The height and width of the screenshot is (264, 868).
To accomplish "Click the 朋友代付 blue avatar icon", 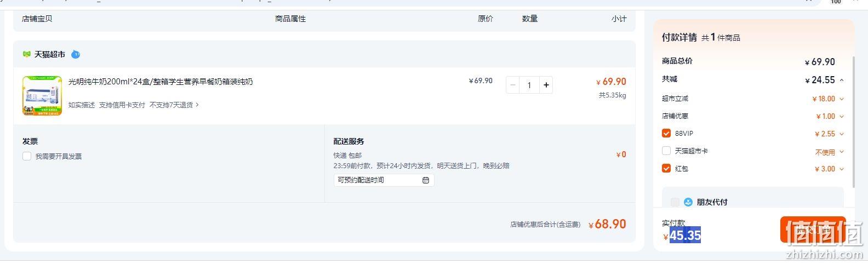I will point(688,202).
